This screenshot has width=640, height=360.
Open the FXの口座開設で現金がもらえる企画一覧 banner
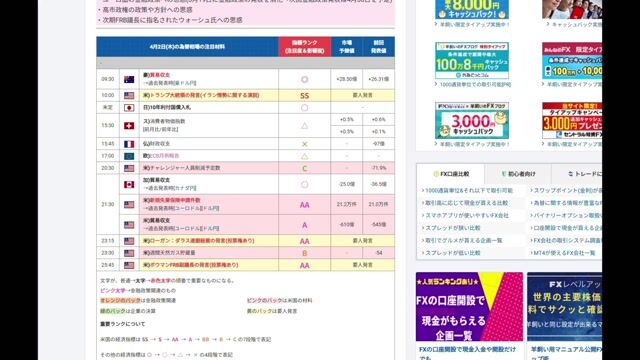point(469,307)
